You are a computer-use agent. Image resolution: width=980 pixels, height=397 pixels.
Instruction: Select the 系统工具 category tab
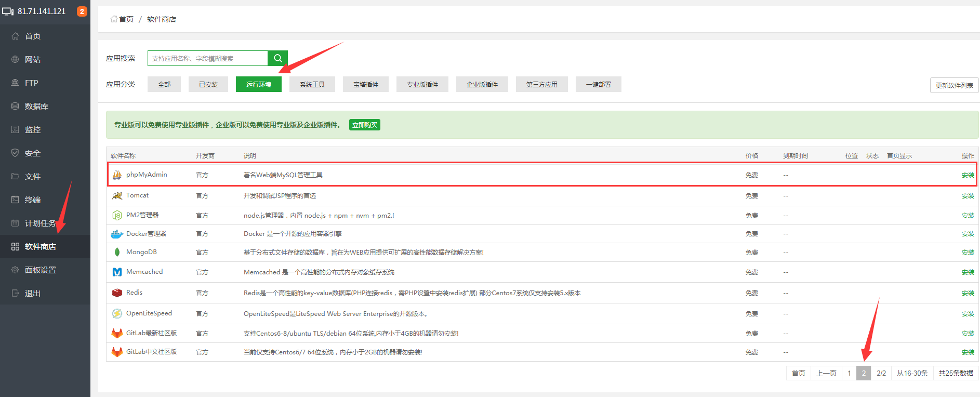point(312,84)
